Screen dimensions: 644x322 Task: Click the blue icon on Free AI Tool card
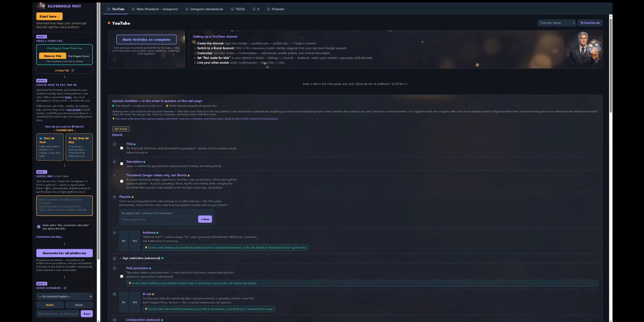(x=41, y=138)
